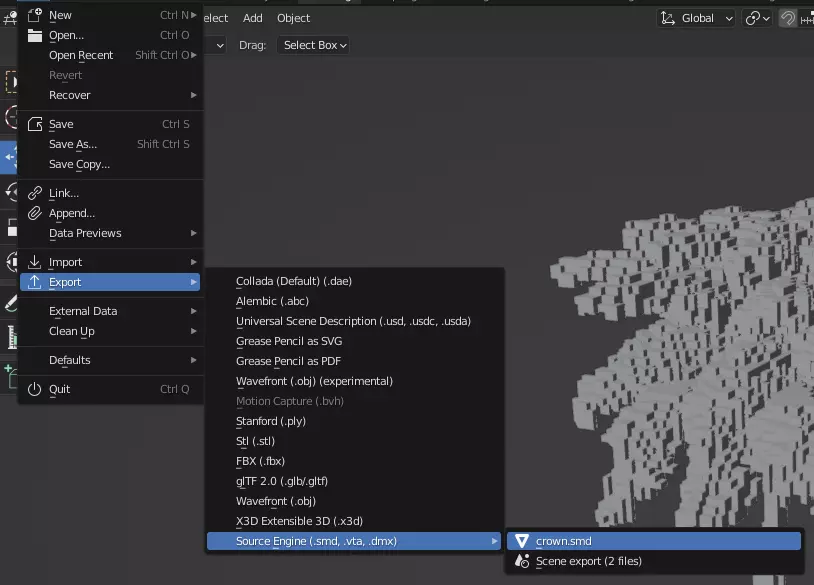Open the Global transform orientation dropdown
The height and width of the screenshot is (585, 814).
[x=696, y=18]
